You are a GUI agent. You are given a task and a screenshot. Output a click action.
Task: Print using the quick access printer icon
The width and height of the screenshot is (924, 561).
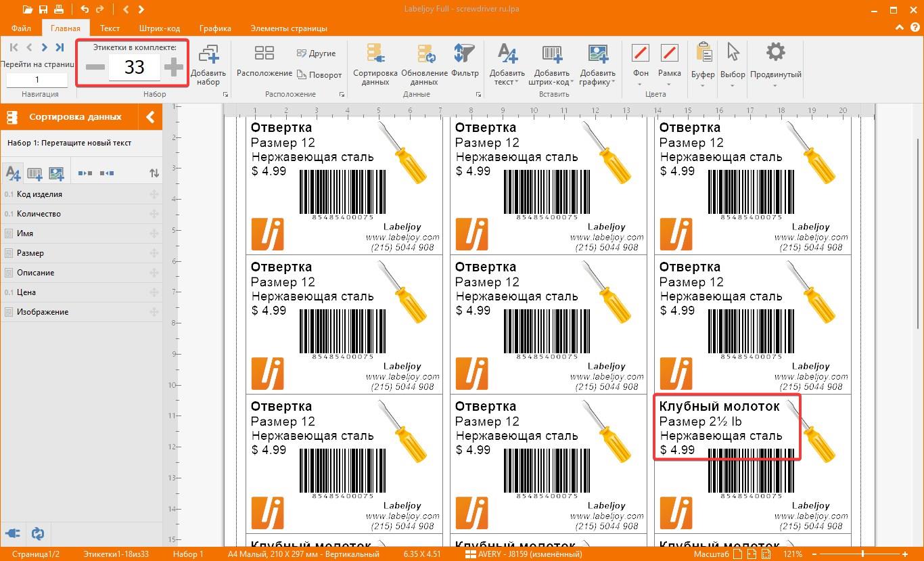pyautogui.click(x=59, y=9)
